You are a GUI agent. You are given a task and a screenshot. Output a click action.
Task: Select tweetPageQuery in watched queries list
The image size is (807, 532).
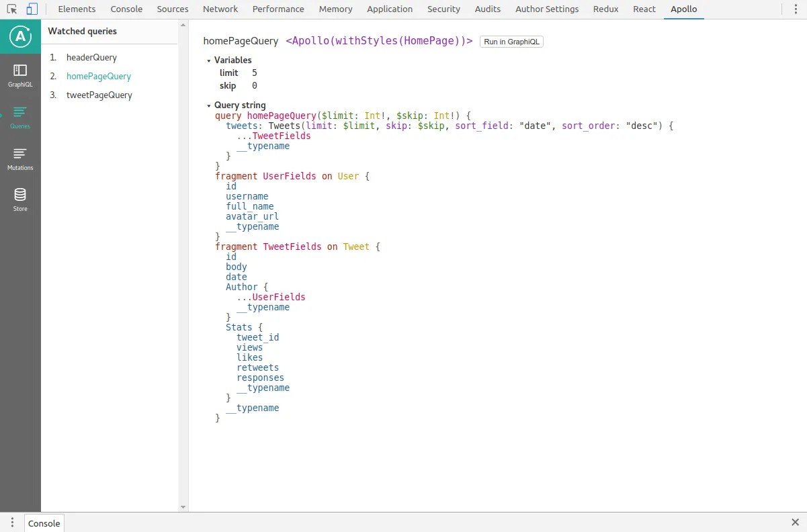(x=99, y=95)
